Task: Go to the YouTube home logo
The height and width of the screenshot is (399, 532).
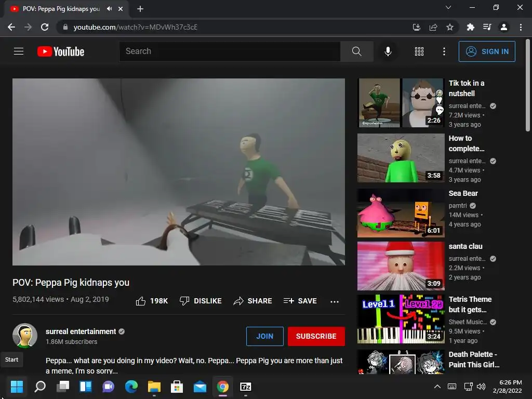Action: tap(61, 51)
